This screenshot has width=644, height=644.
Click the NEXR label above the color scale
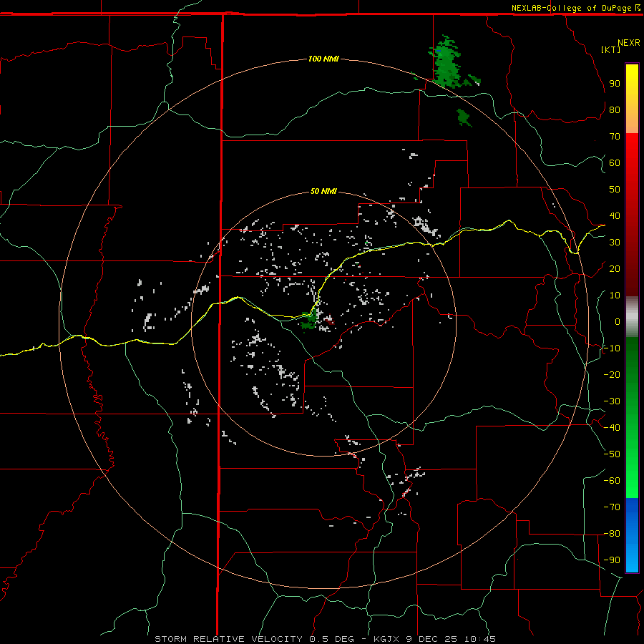628,43
